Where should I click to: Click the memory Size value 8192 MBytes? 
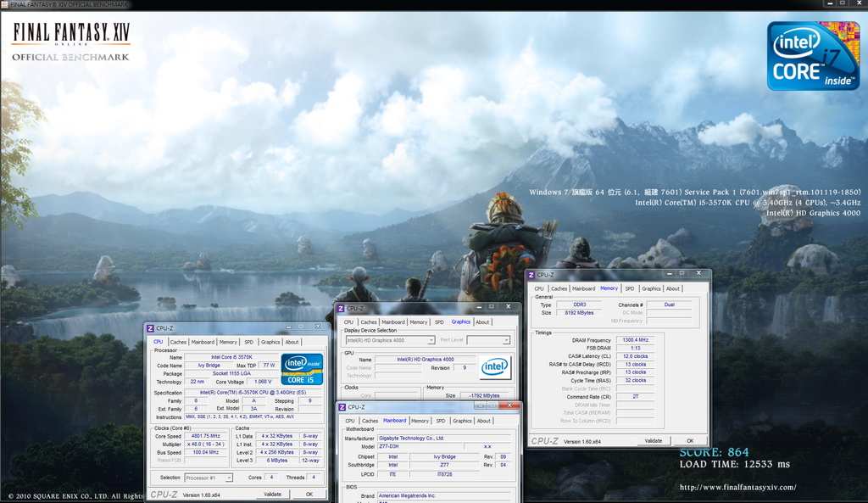pyautogui.click(x=579, y=313)
